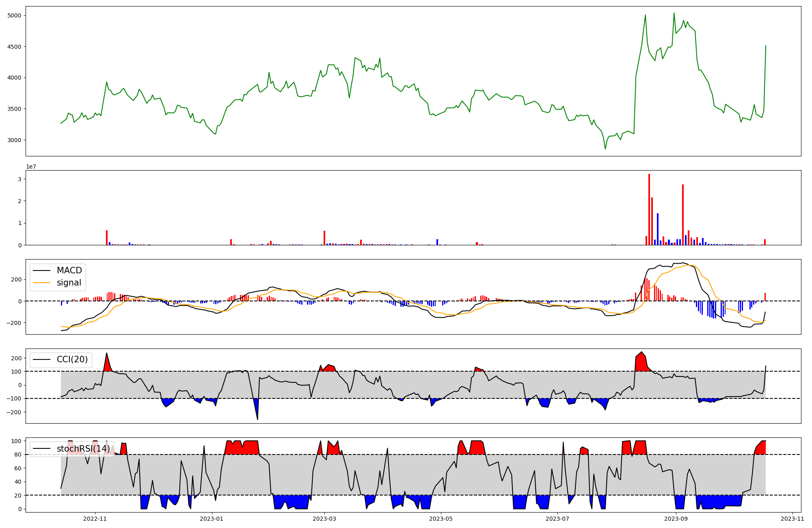Click the 2023-07 date axis label

[x=557, y=519]
